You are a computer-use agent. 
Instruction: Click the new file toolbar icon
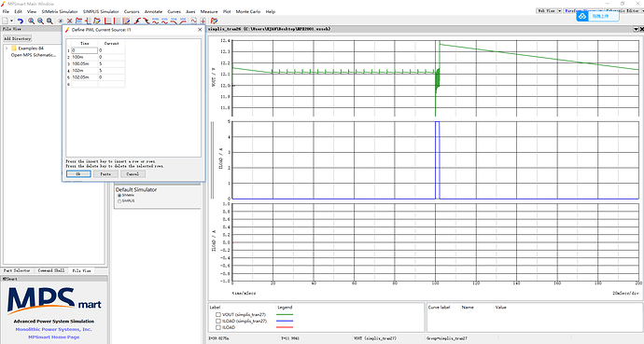(x=6, y=21)
